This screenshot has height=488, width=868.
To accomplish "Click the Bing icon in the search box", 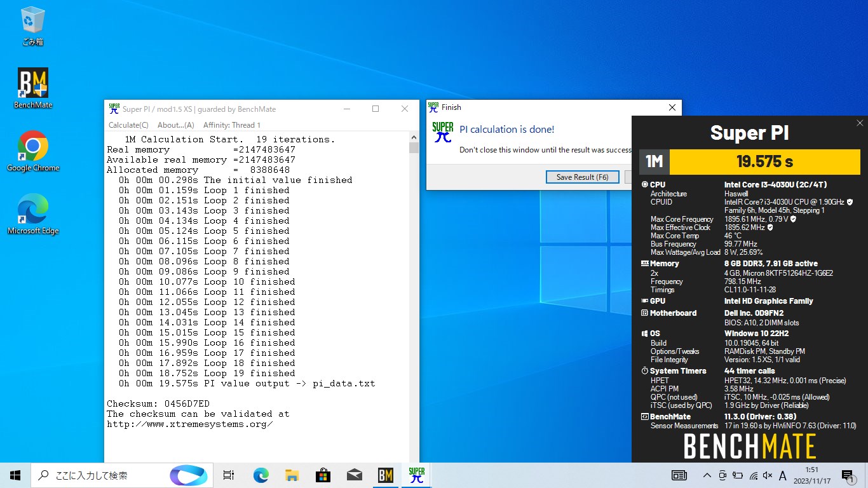I will click(x=188, y=475).
